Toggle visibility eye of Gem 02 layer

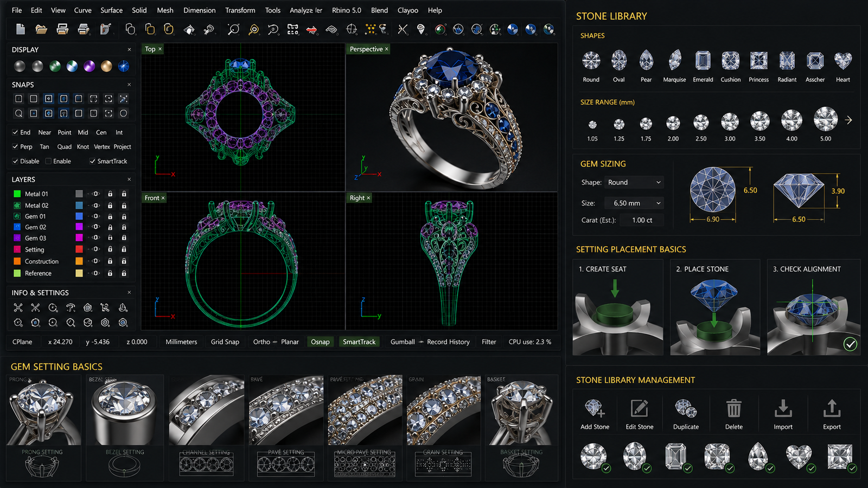click(x=95, y=227)
